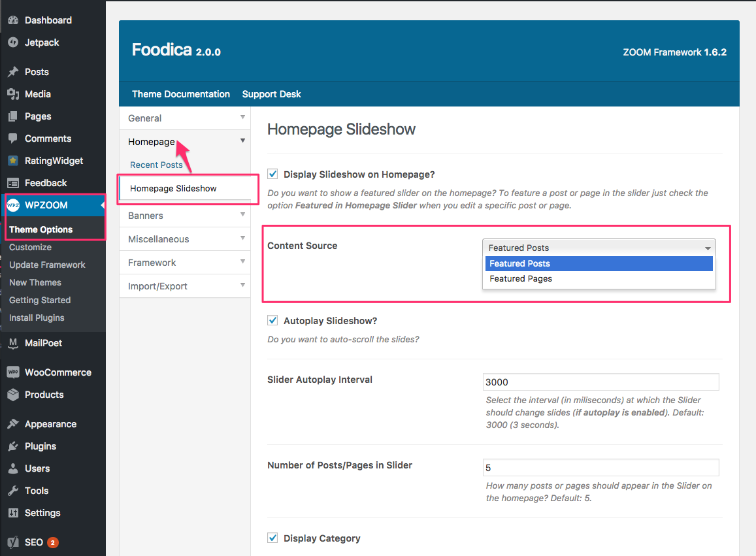The height and width of the screenshot is (556, 756).
Task: Expand the Banners section
Action: click(185, 216)
